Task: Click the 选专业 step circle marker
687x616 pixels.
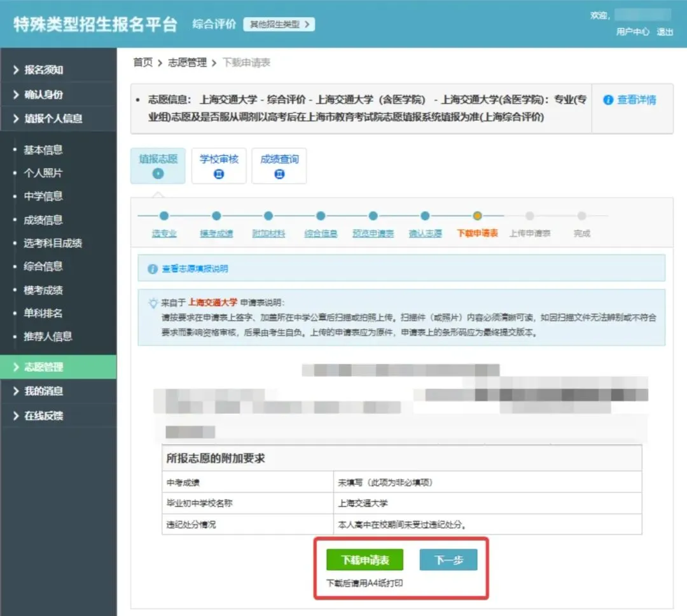Action: [x=164, y=216]
